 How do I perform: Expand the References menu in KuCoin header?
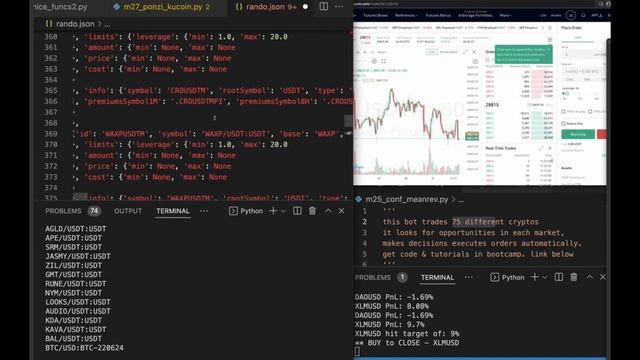click(407, 16)
